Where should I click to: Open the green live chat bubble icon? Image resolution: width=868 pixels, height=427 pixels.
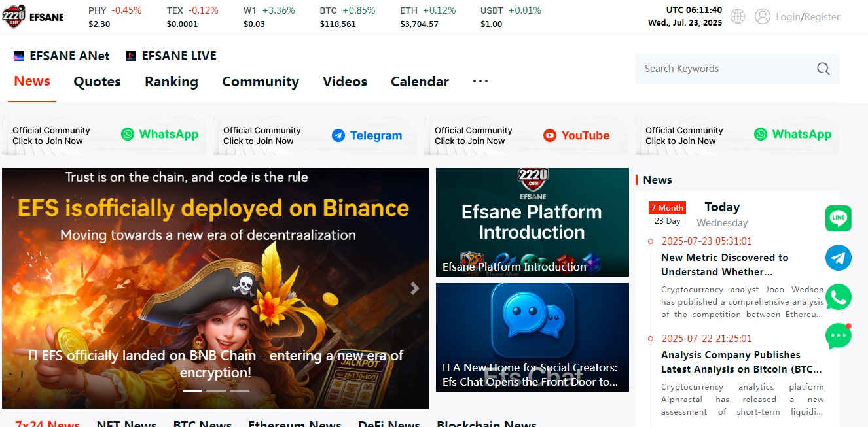(839, 336)
